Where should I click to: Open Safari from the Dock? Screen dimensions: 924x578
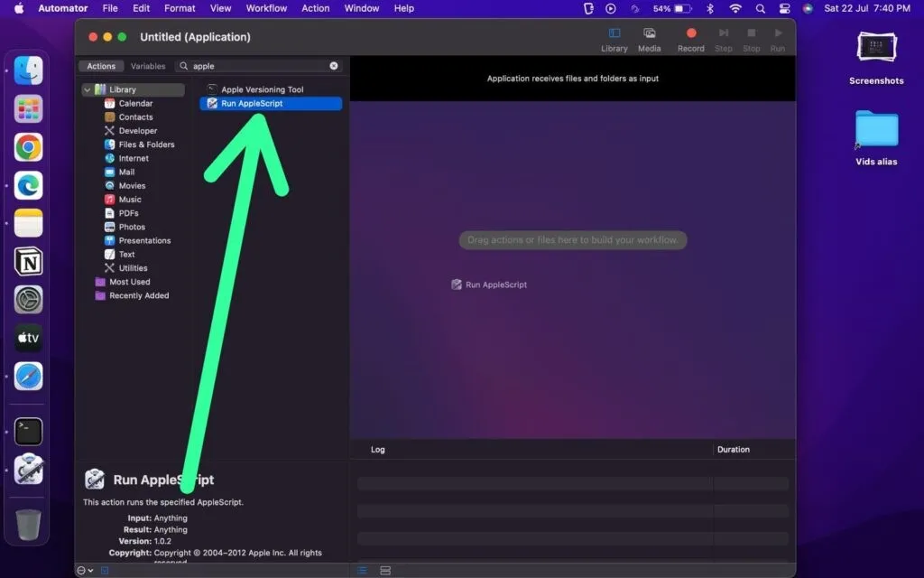coord(28,377)
